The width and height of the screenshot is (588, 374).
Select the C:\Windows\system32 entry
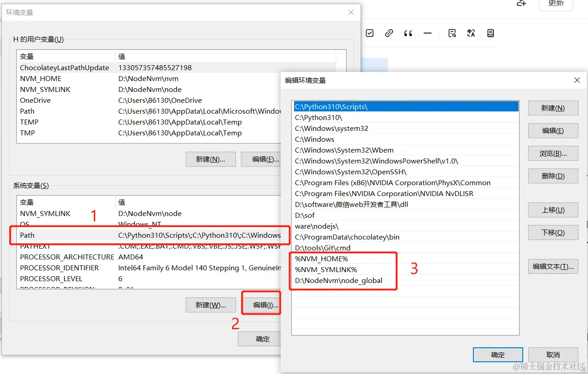(405, 128)
